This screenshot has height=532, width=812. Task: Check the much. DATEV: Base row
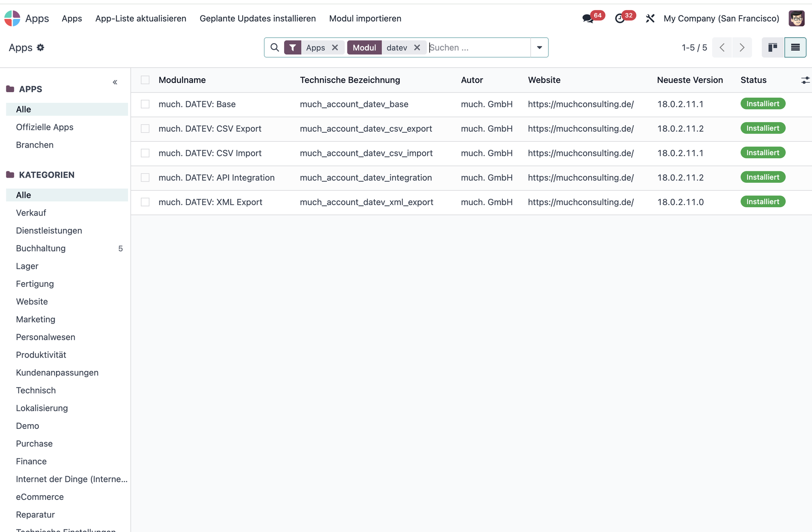pyautogui.click(x=145, y=104)
